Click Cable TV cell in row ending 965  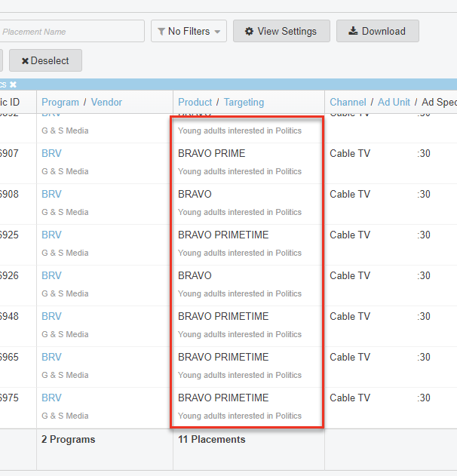pos(350,358)
